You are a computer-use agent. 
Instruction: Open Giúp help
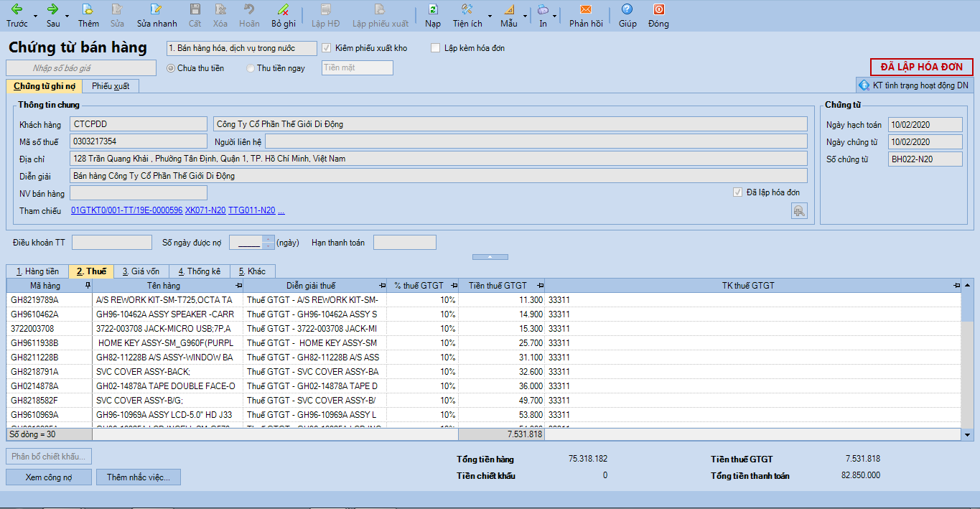click(627, 15)
